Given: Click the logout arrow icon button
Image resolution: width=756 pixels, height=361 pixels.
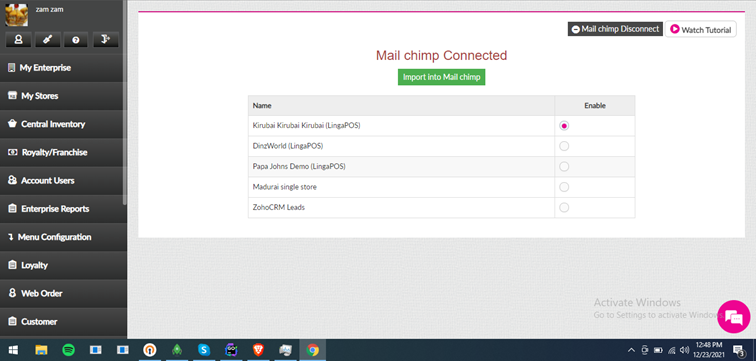Looking at the screenshot, I should coord(105,40).
